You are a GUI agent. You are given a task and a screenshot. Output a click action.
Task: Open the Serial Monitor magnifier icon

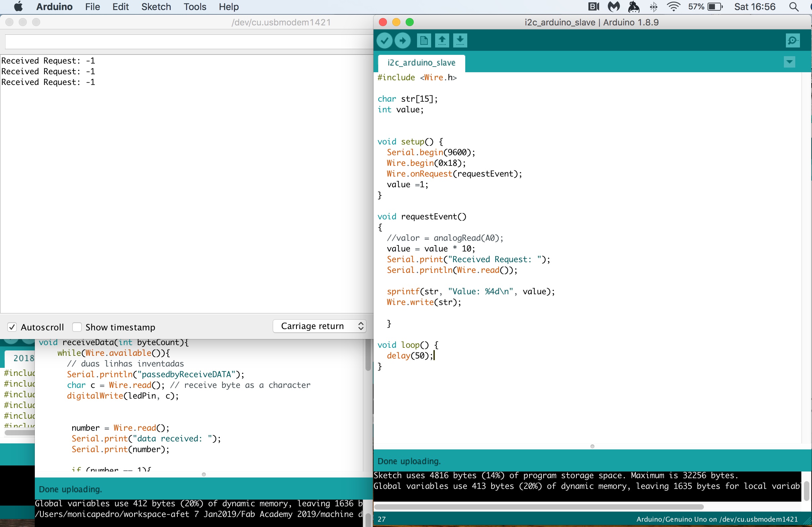[793, 40]
